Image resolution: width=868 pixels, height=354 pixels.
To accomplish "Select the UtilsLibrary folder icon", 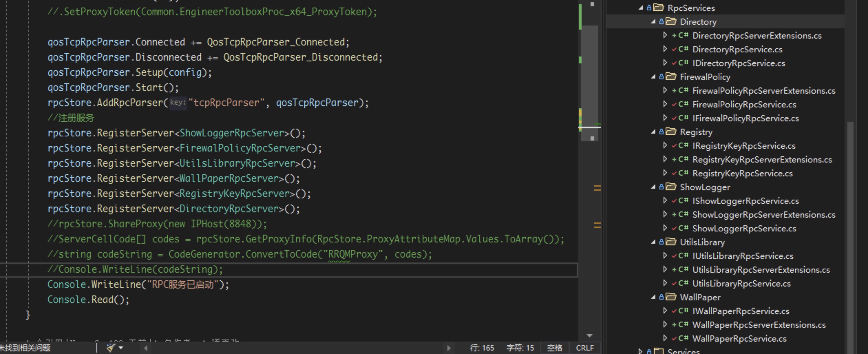I will pyautogui.click(x=671, y=242).
